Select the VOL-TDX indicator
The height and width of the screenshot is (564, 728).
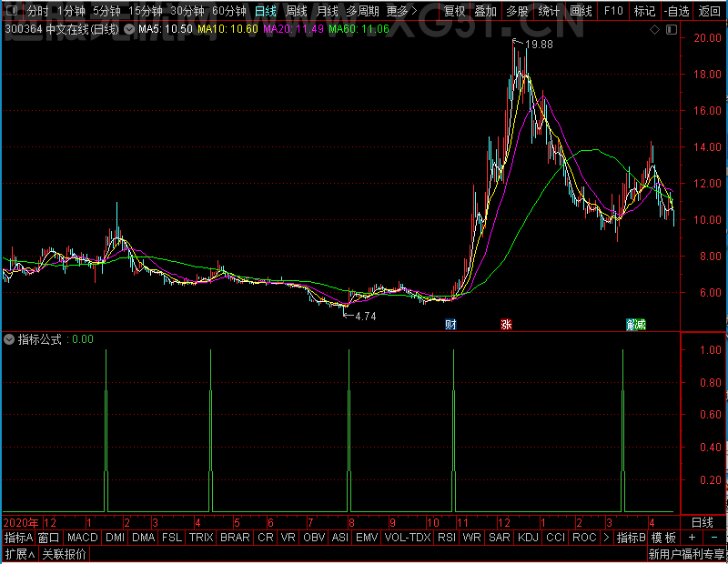coord(408,538)
